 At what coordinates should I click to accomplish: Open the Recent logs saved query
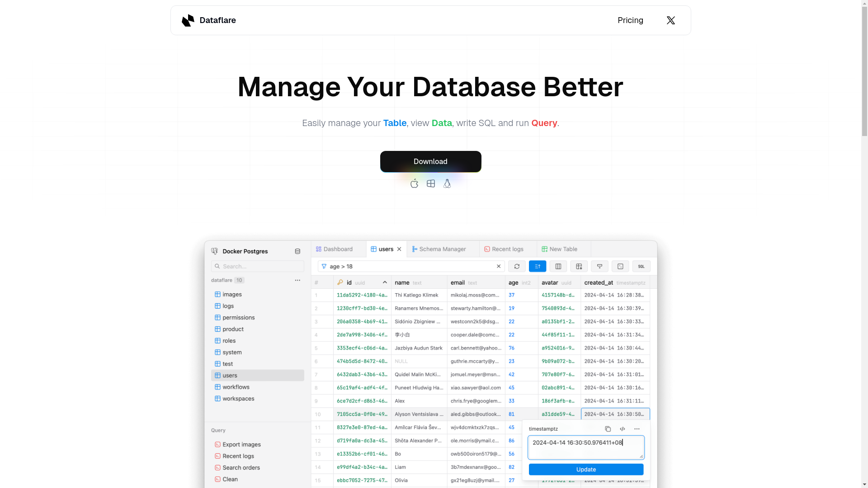coord(257,456)
